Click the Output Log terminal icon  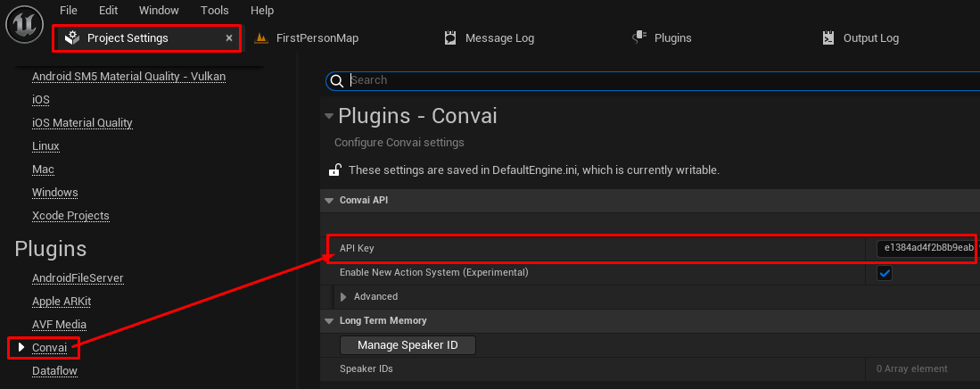click(x=828, y=38)
